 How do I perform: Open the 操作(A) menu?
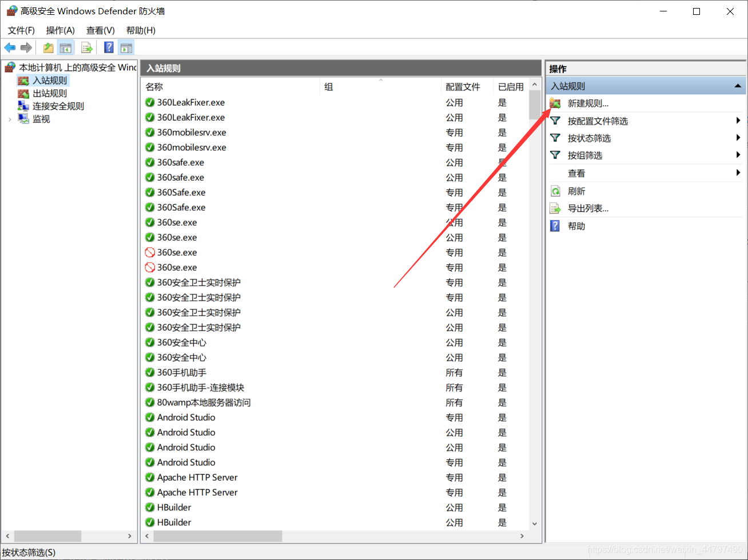61,30
